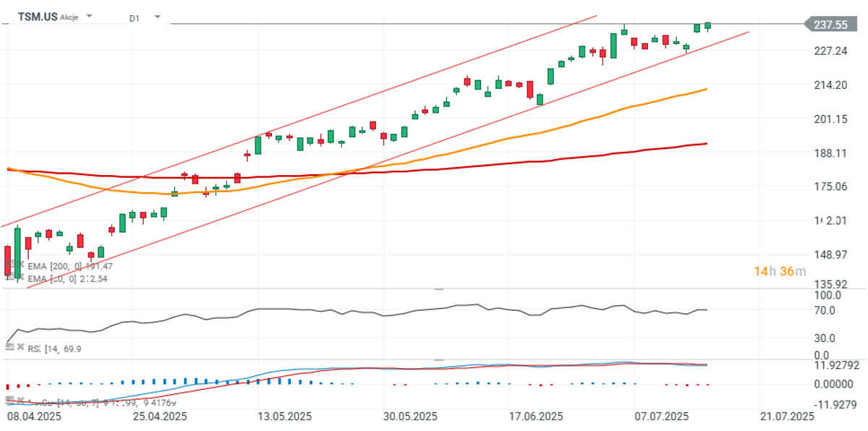Grab the divider handle above RSI pane

pos(438,289)
